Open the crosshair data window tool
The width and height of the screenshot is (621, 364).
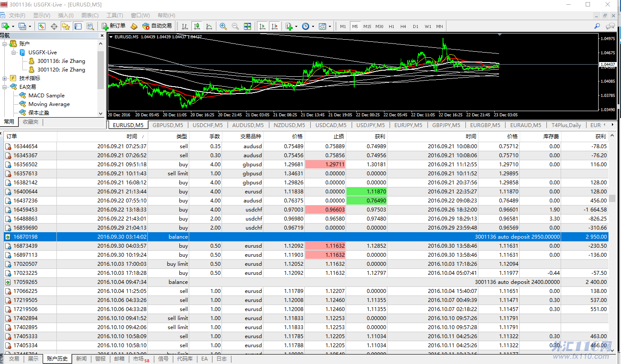[x=54, y=26]
